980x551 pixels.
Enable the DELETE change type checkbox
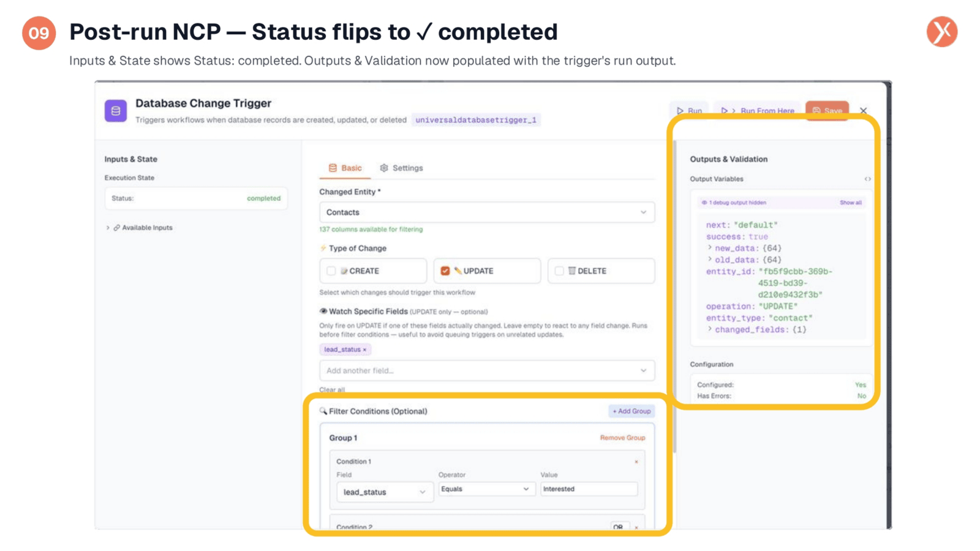coord(559,271)
